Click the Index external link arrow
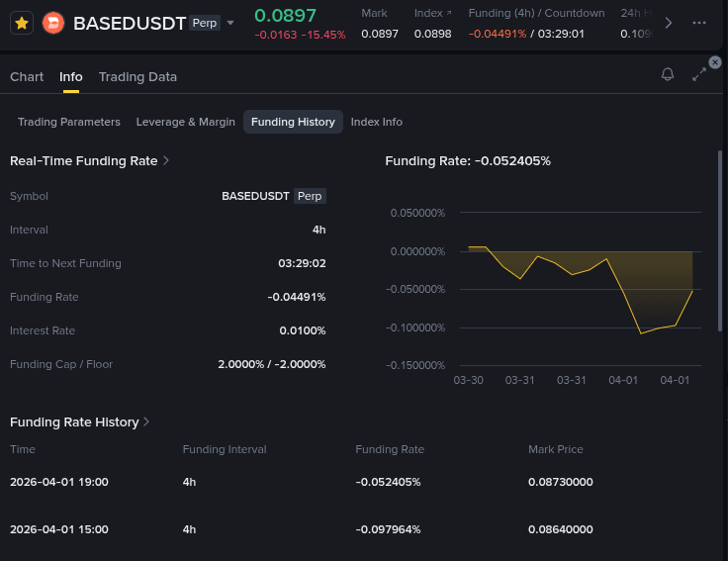 pyautogui.click(x=449, y=14)
